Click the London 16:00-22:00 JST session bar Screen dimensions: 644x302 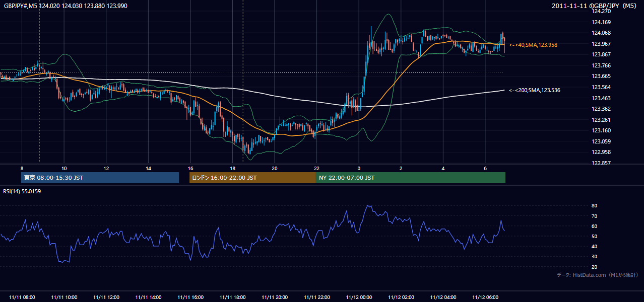pos(252,178)
